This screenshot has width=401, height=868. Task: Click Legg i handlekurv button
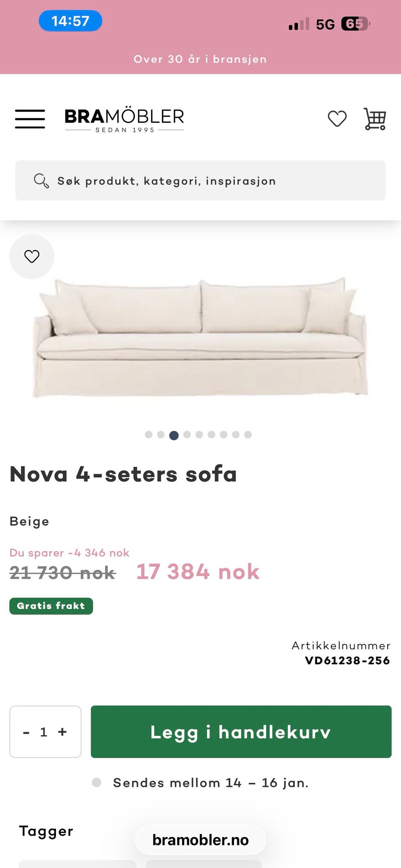(x=241, y=732)
